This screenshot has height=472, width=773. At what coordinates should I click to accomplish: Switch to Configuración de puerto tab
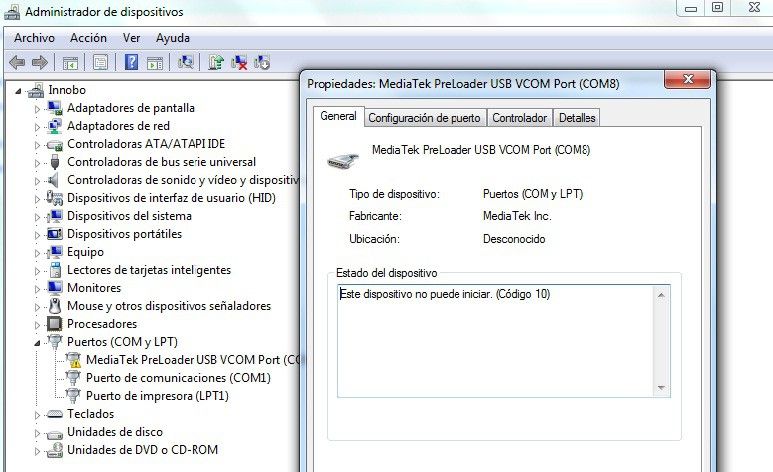424,118
